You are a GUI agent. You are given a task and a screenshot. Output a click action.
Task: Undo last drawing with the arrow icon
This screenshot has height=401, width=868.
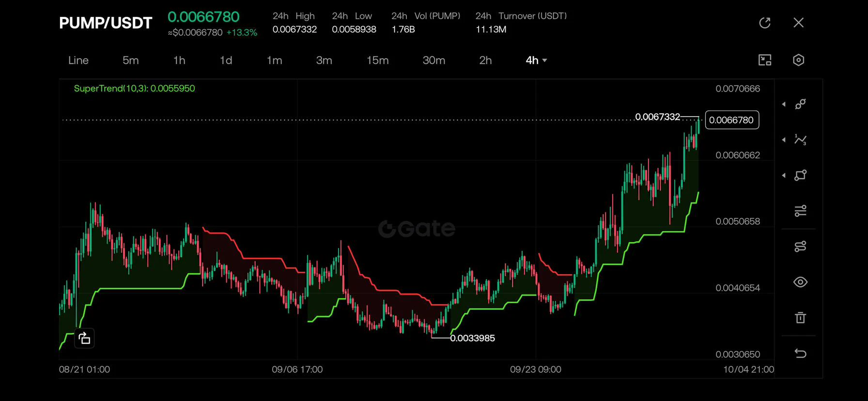coord(801,354)
